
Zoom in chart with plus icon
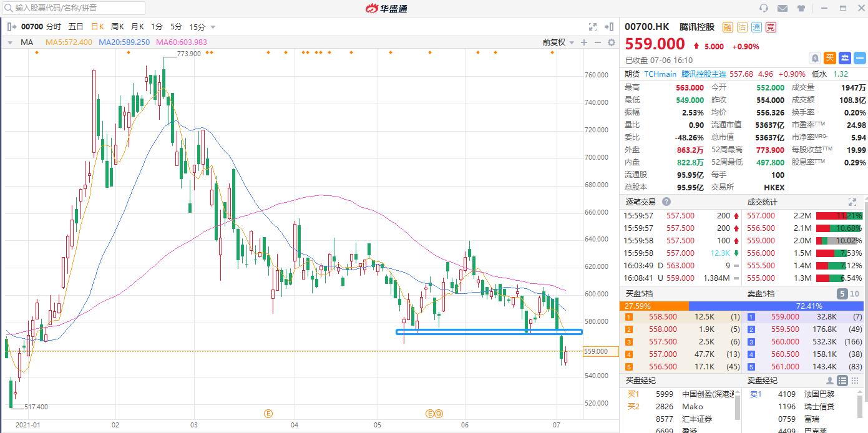584,42
